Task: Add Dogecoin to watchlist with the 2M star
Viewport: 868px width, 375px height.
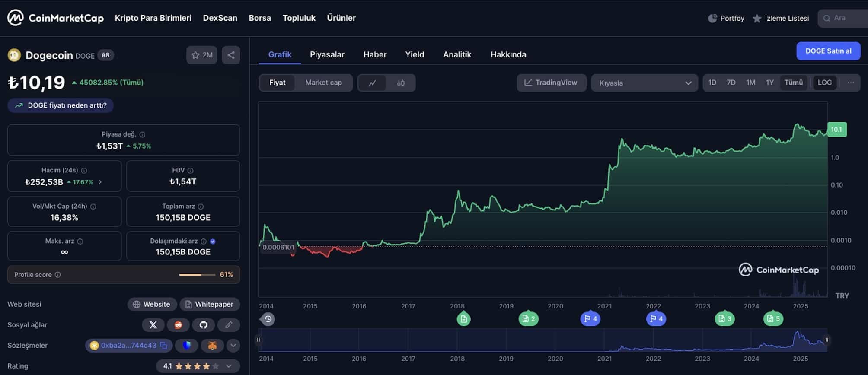Action: click(202, 55)
